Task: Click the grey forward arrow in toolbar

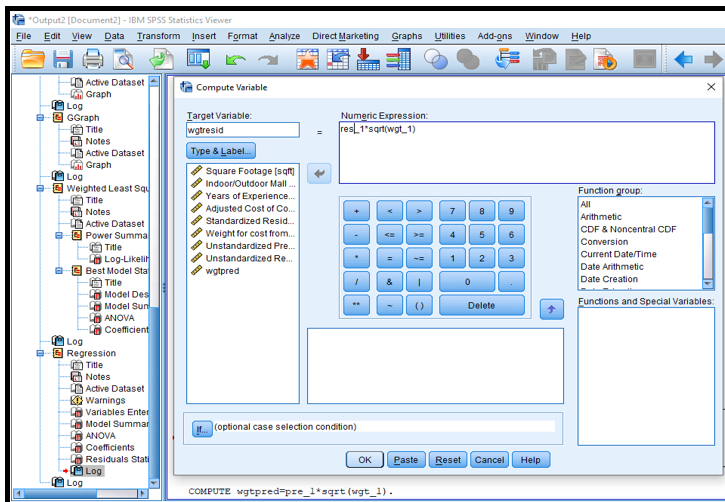Action: 713,59
